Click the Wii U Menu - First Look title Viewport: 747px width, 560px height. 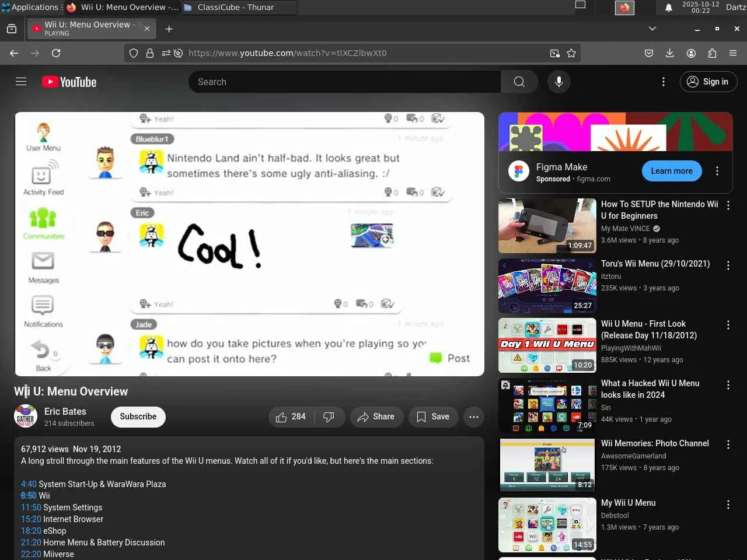click(649, 330)
